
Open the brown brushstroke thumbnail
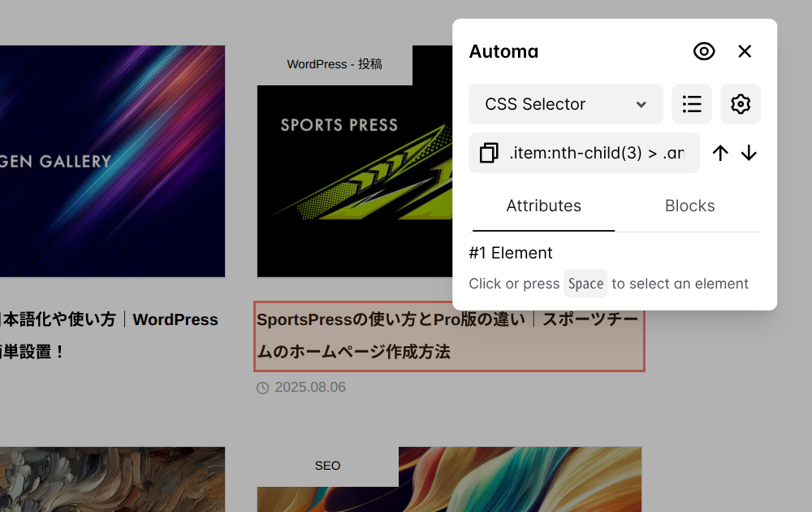pos(112,479)
